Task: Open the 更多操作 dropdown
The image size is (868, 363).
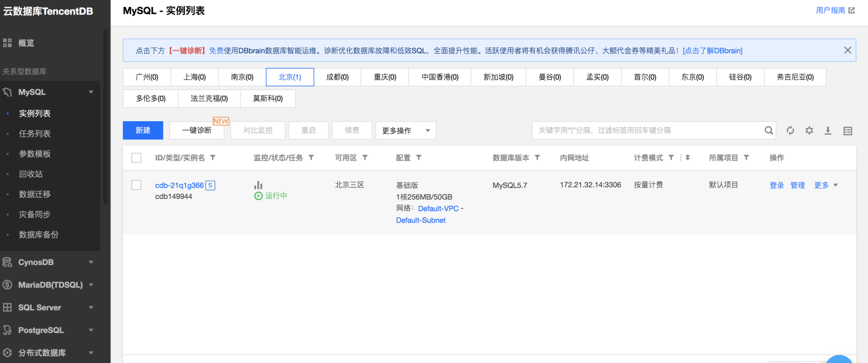Action: [406, 130]
